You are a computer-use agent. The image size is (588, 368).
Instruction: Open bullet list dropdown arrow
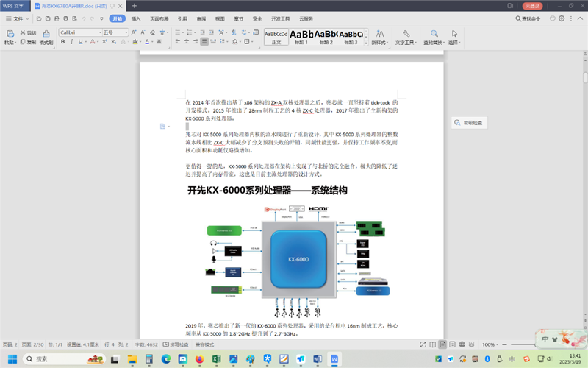(182, 32)
